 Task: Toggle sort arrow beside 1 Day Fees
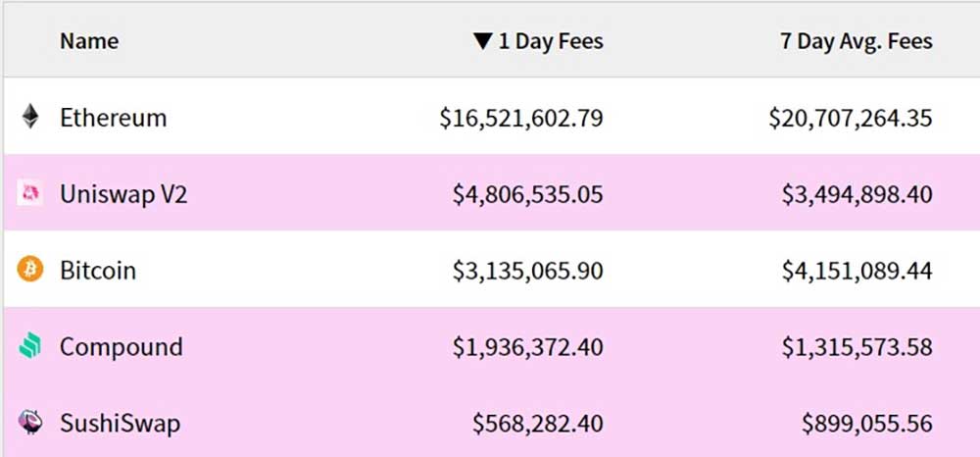483,42
